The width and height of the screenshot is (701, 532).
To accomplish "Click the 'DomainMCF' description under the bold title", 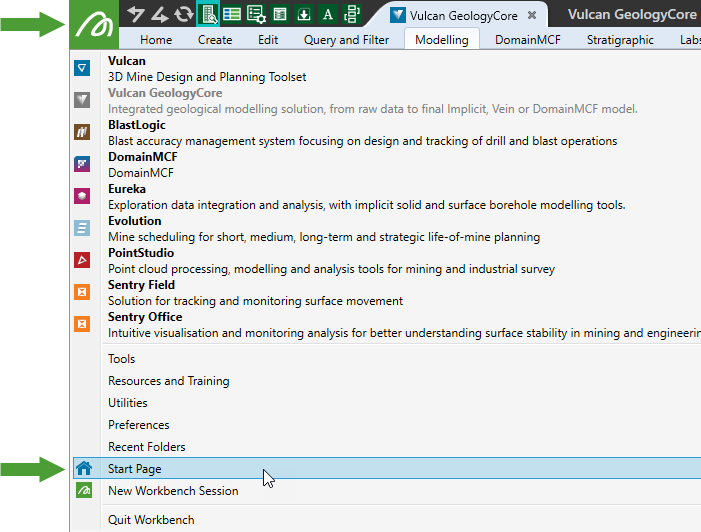I will [x=141, y=173].
